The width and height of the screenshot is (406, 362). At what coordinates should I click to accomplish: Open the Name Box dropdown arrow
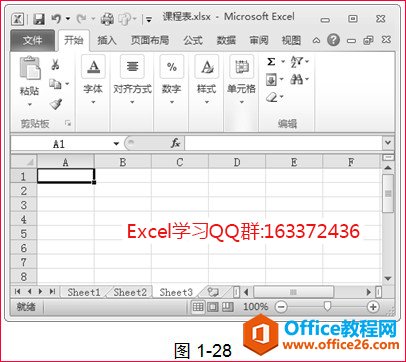click(116, 144)
